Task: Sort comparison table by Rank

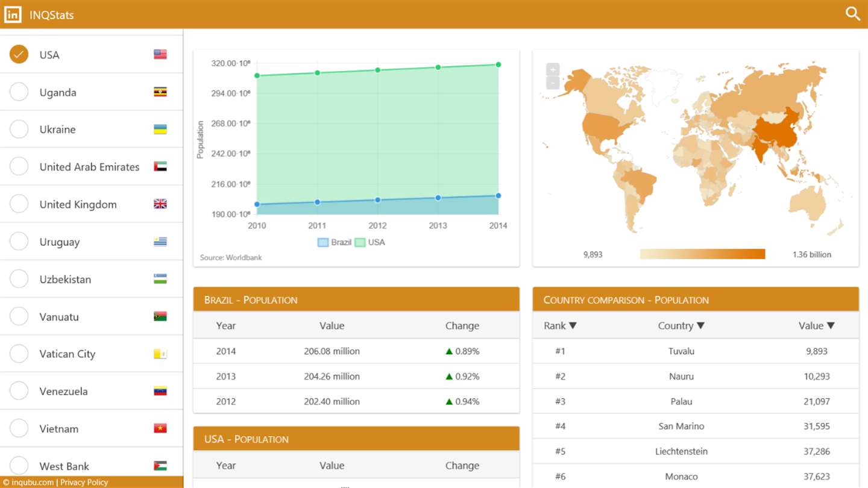Action: (561, 325)
